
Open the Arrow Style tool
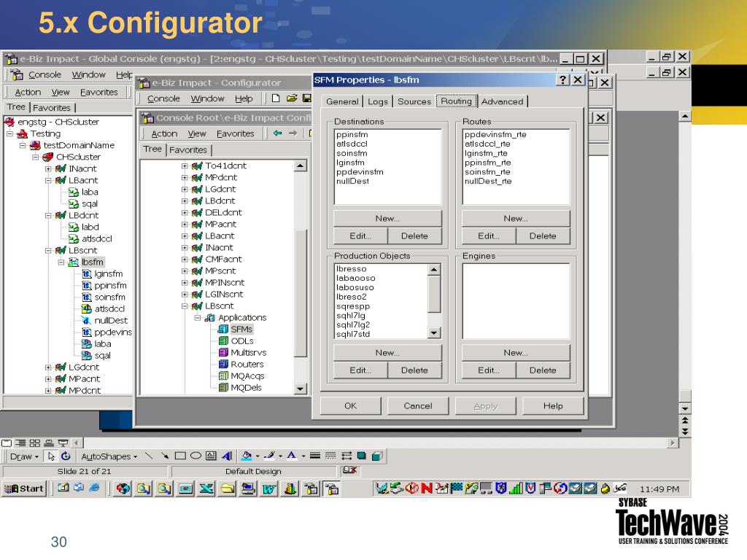pos(347,456)
